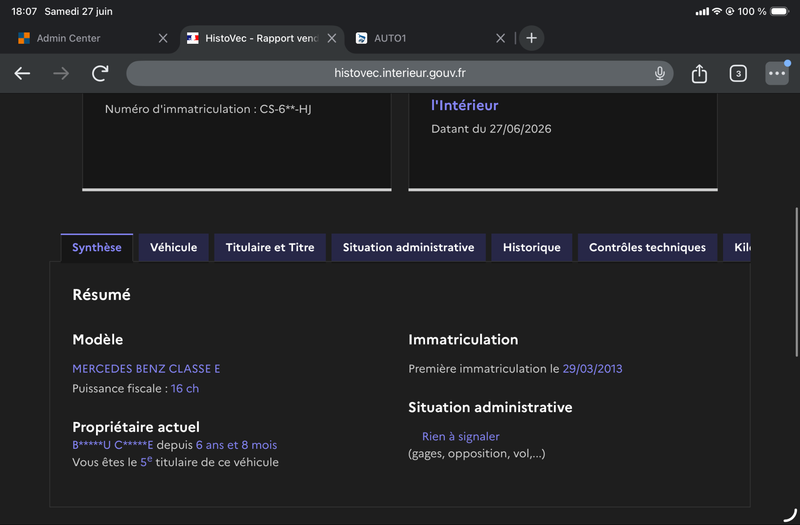Screen dimensions: 800x525
Task: Click MERCEDES BENZ CLASSE E model text
Action: pos(146,369)
